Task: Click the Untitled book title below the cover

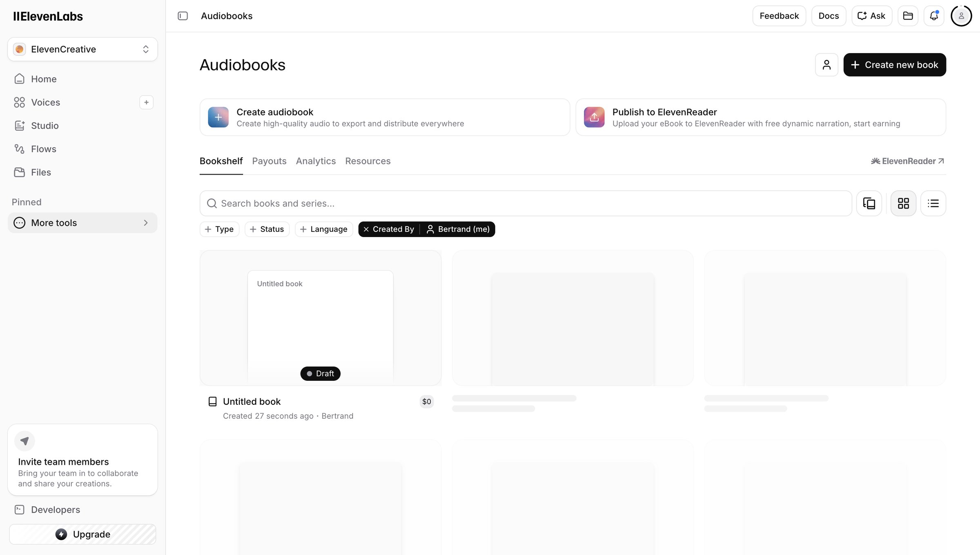Action: click(x=252, y=402)
